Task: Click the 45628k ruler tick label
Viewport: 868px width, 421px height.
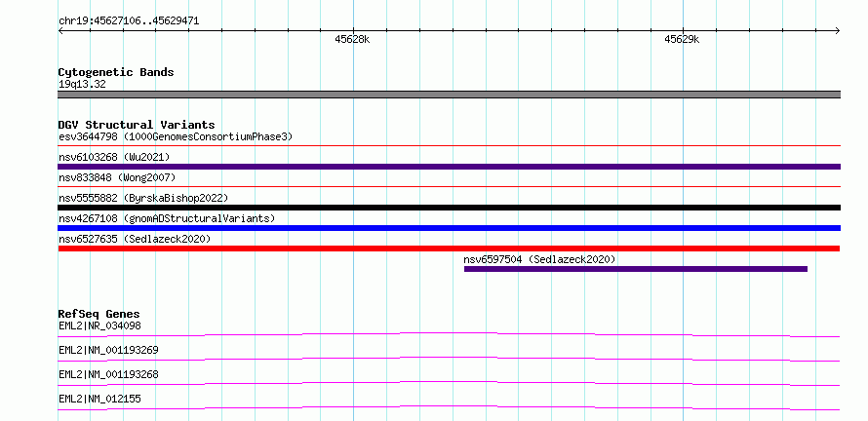Action: [352, 40]
